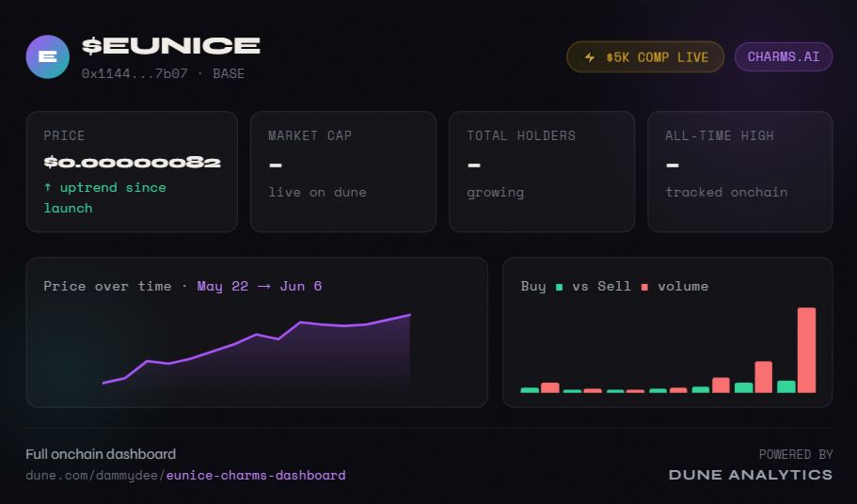
Task: Click the growing caption under Total Holders
Action: tap(495, 193)
